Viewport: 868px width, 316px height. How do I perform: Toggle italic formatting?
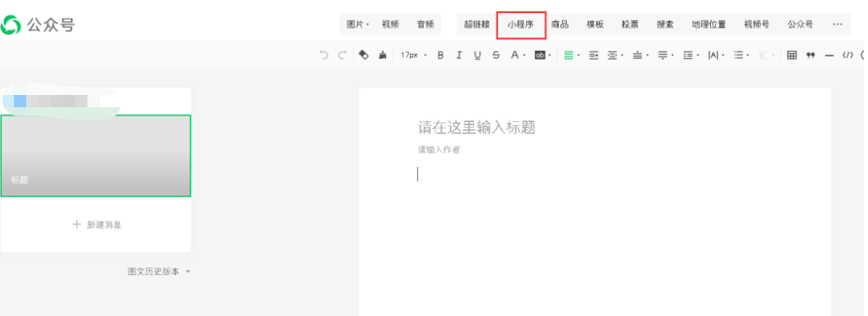459,55
